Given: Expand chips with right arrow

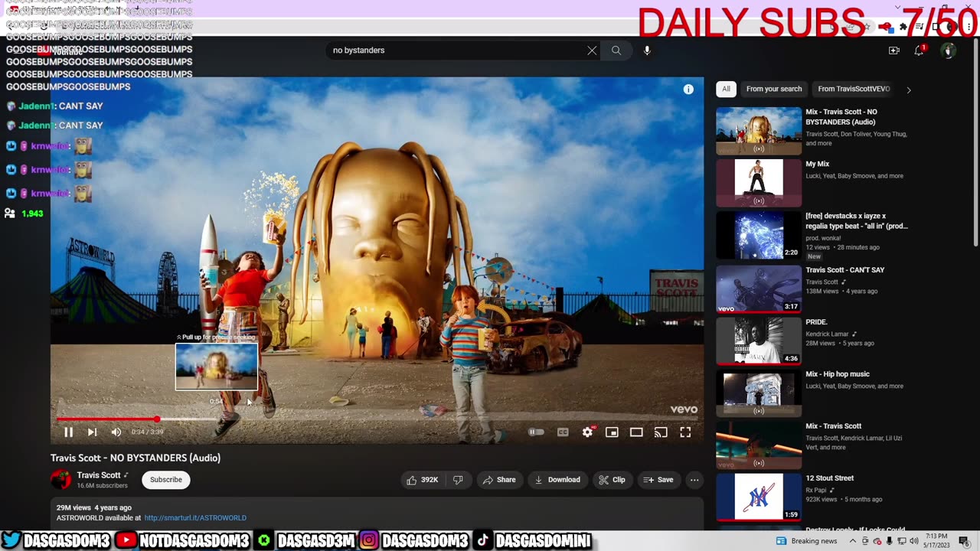Looking at the screenshot, I should tap(909, 90).
